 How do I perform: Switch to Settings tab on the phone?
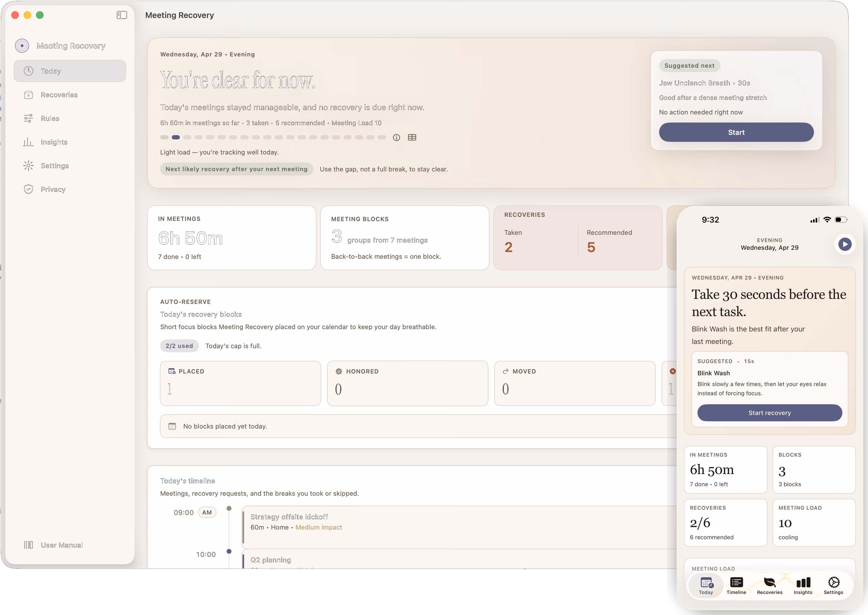point(833,586)
